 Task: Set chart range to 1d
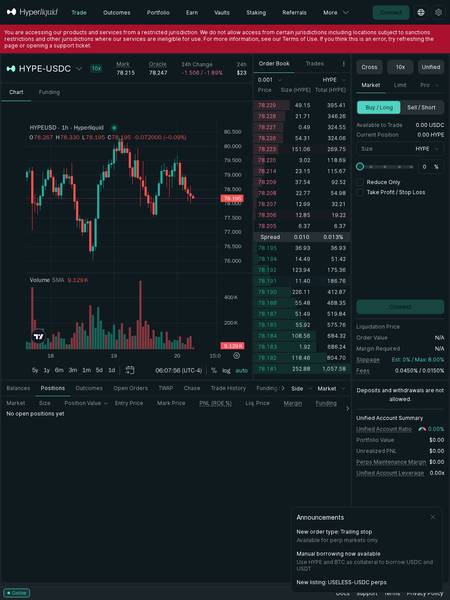point(112,370)
